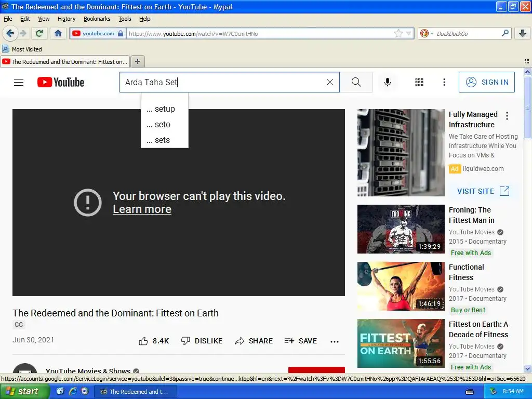The image size is (532, 399).
Task: Like the video with thumbs-up 8.4K
Action: (x=154, y=341)
